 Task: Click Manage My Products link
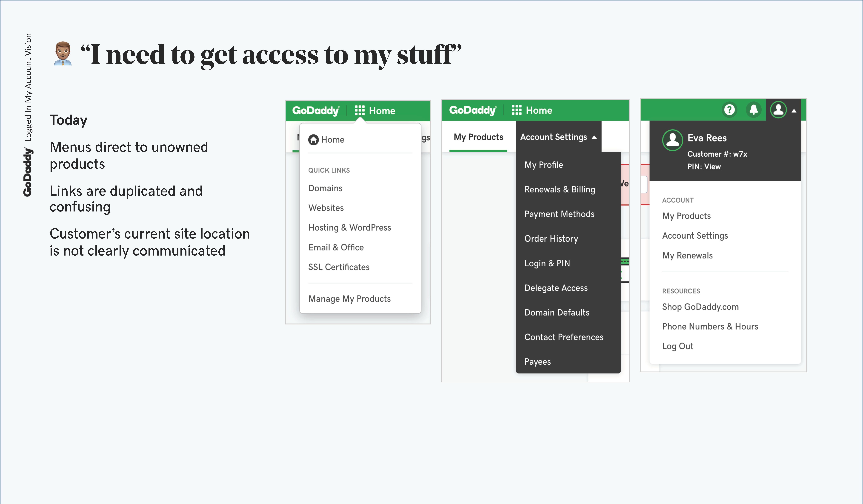pyautogui.click(x=349, y=299)
